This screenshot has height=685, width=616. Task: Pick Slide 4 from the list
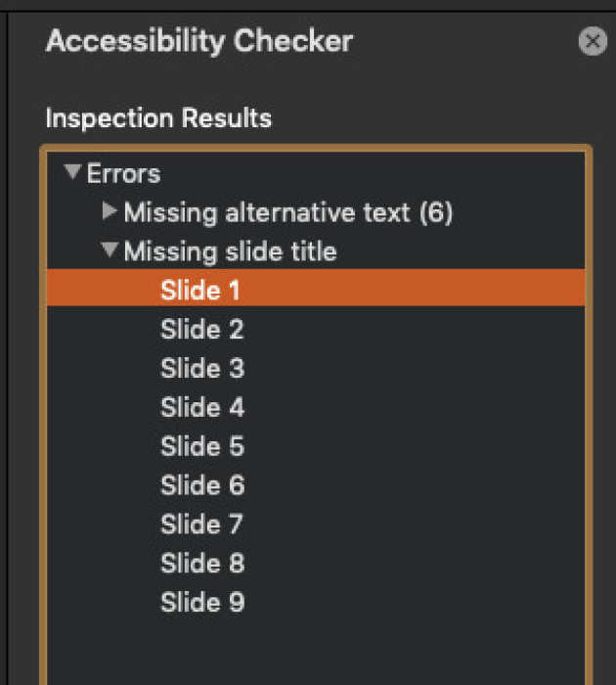click(x=201, y=407)
